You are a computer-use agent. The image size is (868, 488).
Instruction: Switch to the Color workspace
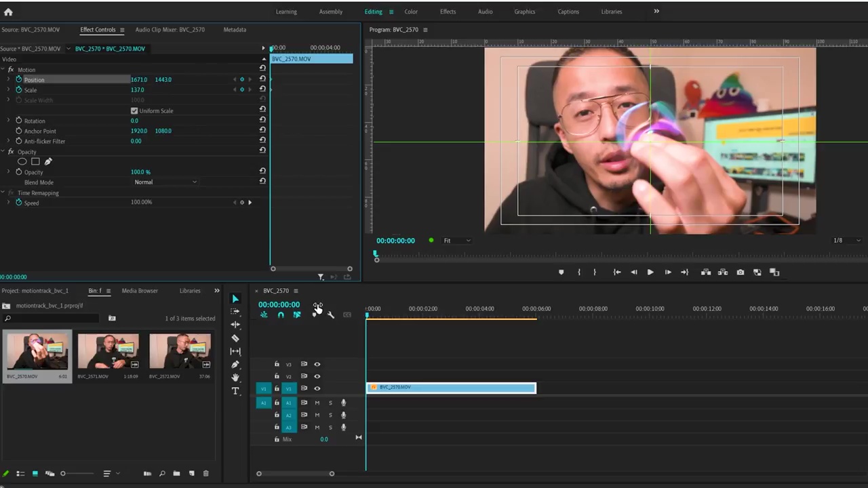click(x=410, y=12)
